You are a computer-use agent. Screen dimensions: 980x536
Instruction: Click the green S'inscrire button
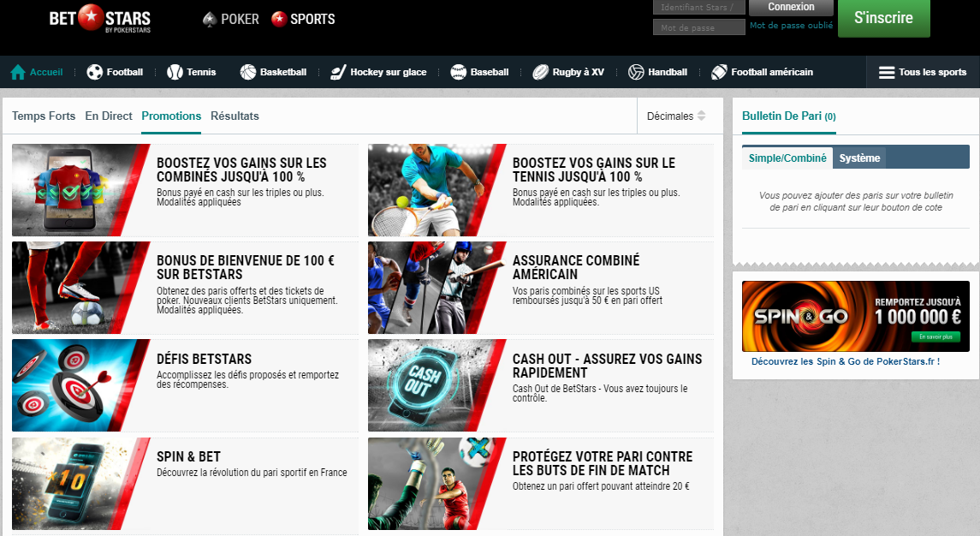[x=884, y=17]
